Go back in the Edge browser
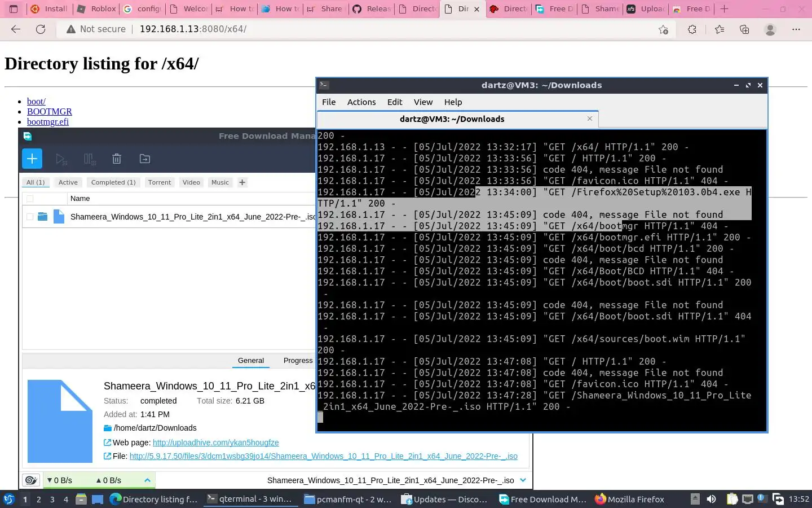Viewport: 812px width, 508px height. (16, 29)
